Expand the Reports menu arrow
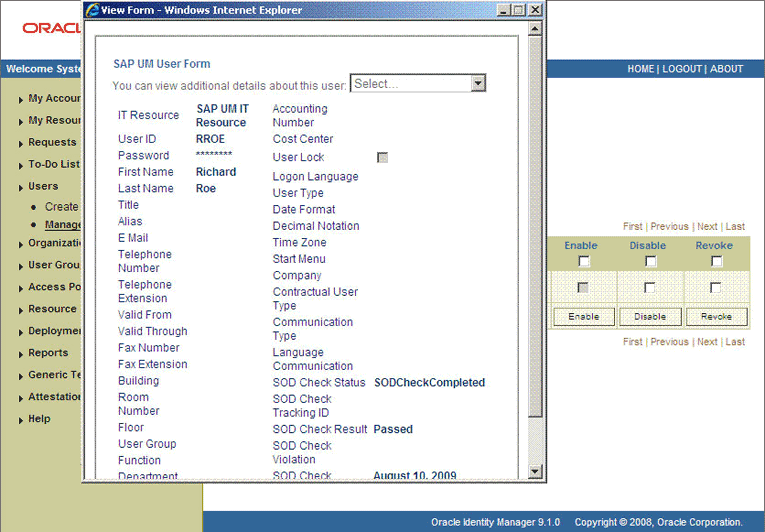This screenshot has width=765, height=532. click(x=20, y=354)
